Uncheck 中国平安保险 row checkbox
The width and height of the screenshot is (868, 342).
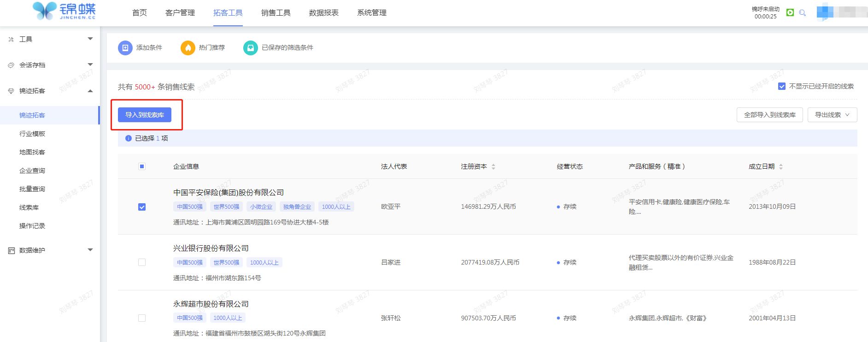tap(142, 207)
